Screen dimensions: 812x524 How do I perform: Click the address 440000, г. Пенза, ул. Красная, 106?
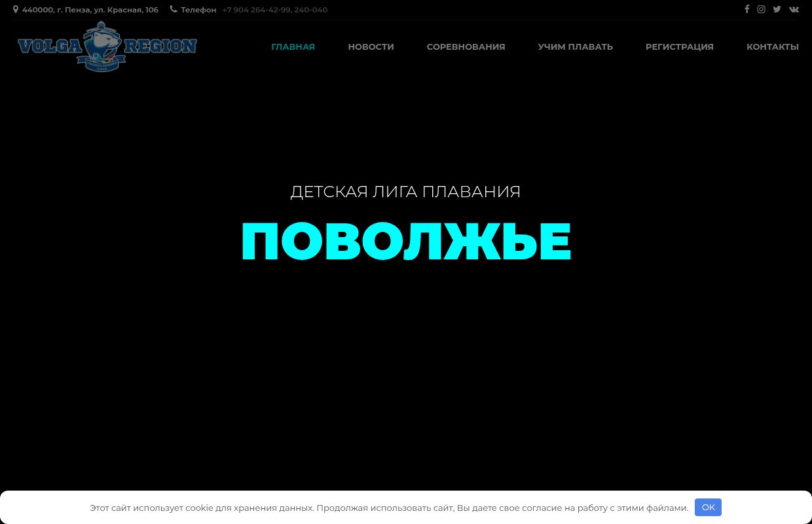click(90, 9)
